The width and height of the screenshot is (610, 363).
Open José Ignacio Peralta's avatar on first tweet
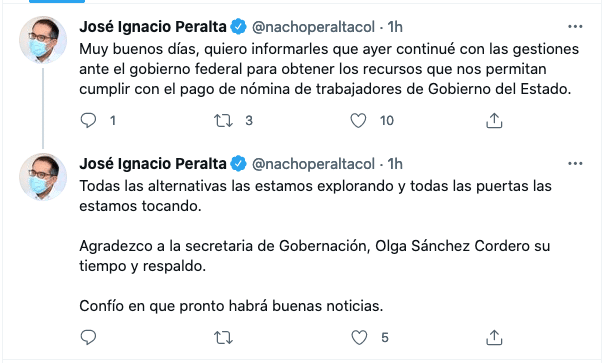(x=43, y=40)
